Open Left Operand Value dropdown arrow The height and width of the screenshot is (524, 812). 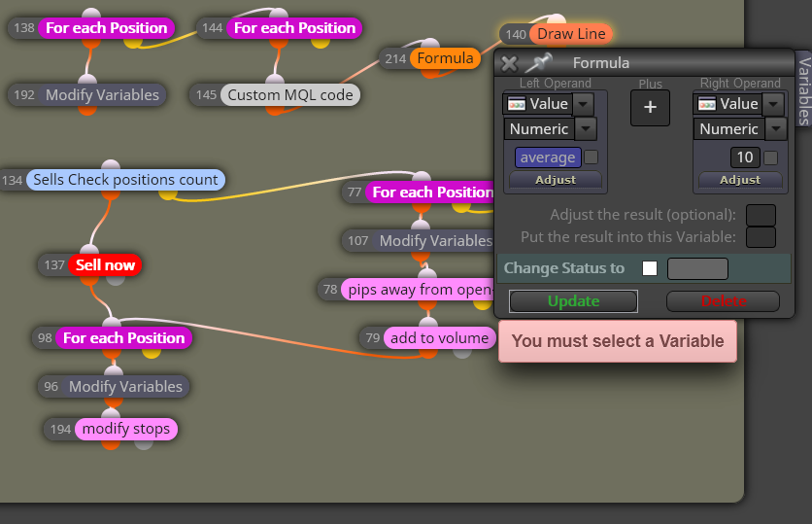[583, 104]
